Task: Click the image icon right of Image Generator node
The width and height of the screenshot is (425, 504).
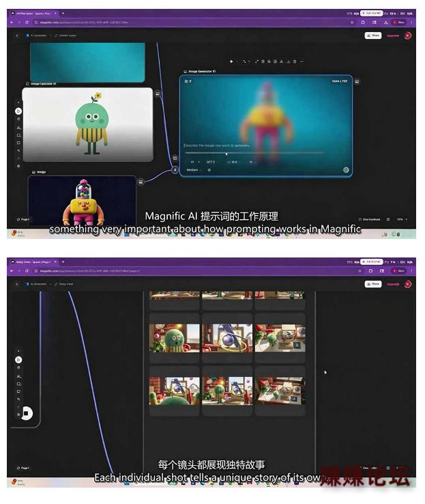Action: (357, 82)
